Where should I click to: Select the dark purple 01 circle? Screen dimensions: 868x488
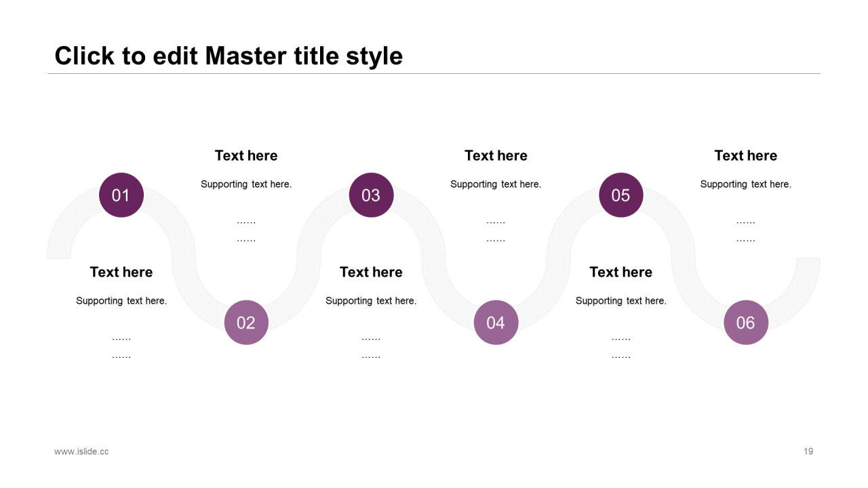tap(121, 195)
